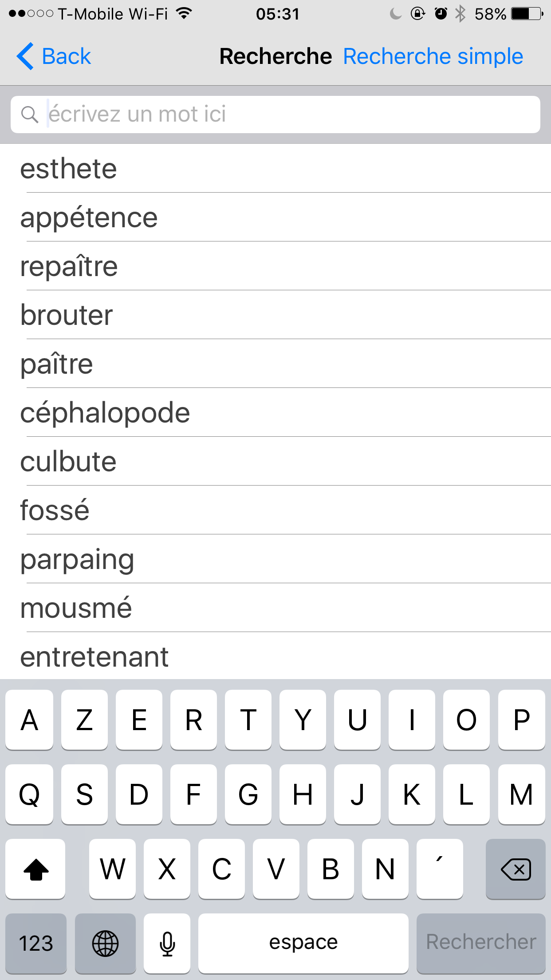551x980 pixels.
Task: Tap the battery indicator in status bar
Action: (x=527, y=14)
